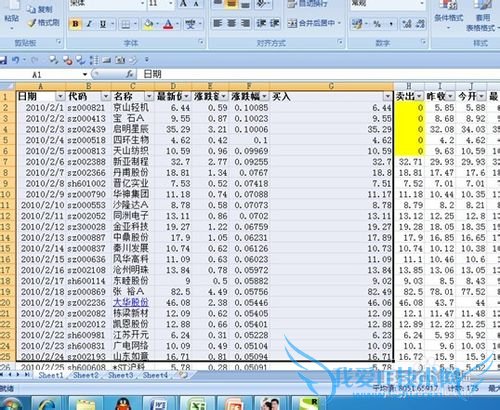Image resolution: width=500 pixels, height=410 pixels.
Task: Toggle center horizontal alignment
Action: pyautogui.click(x=232, y=23)
